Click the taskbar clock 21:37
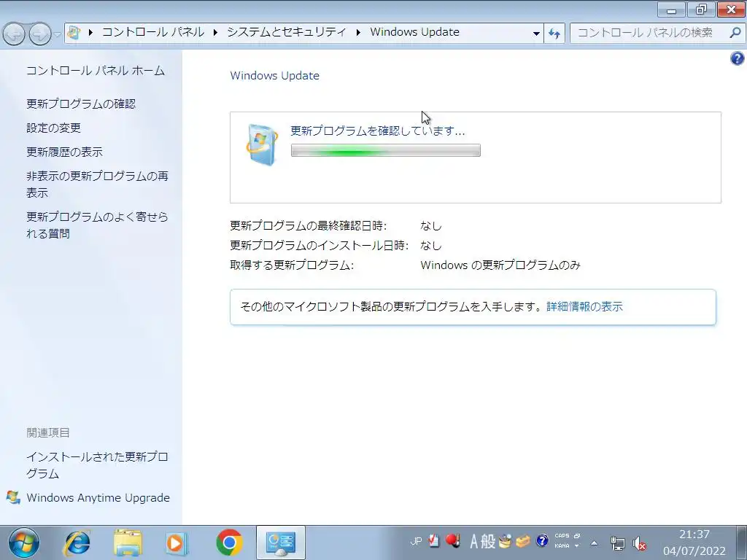 [694, 534]
